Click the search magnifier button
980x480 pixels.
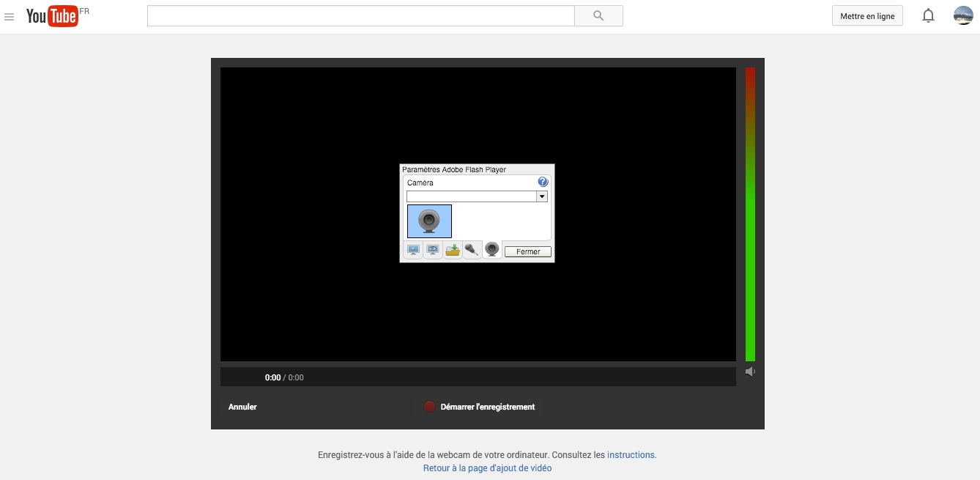coord(598,16)
